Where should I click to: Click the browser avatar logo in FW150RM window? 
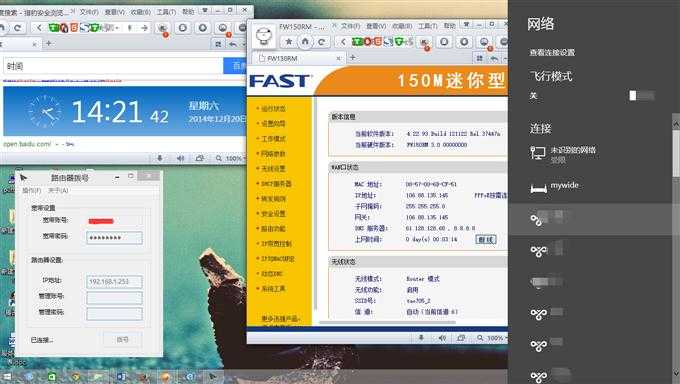click(x=264, y=36)
